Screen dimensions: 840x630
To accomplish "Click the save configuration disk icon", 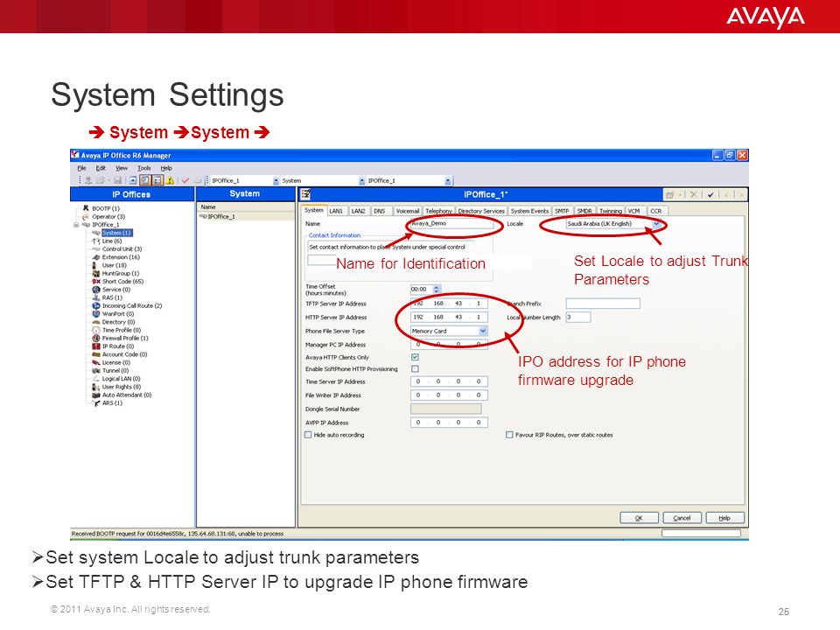I will 118,180.
